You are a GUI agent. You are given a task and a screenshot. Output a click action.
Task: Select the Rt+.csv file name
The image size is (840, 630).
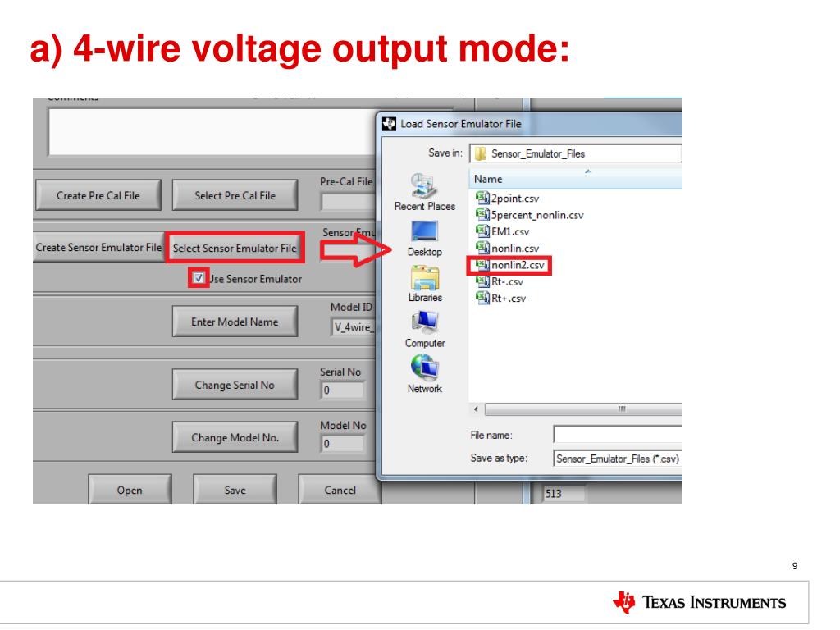point(509,298)
